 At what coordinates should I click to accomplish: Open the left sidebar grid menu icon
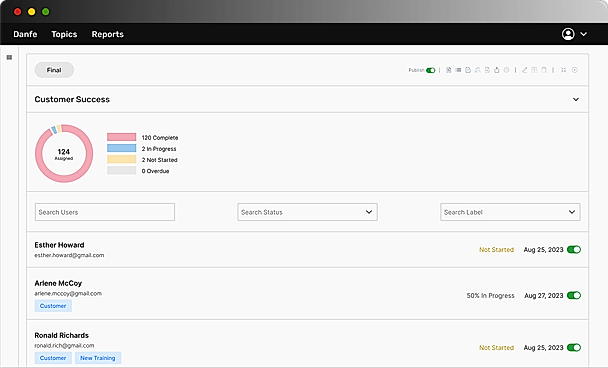tap(9, 57)
